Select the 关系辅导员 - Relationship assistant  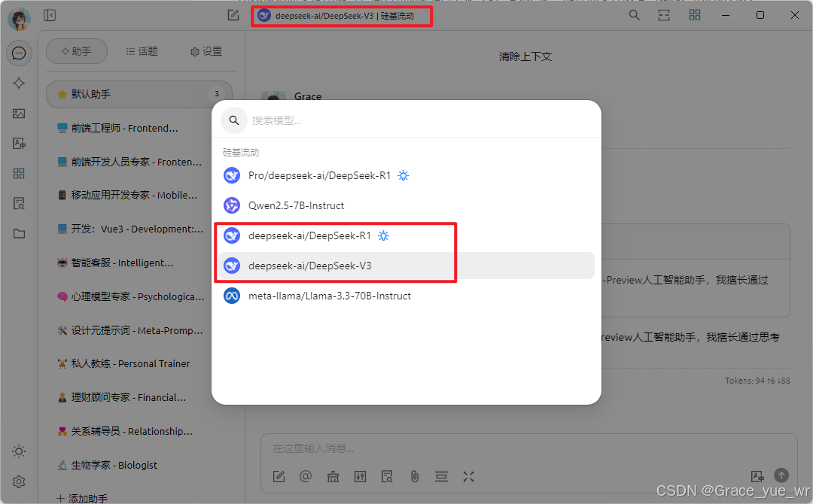139,432
